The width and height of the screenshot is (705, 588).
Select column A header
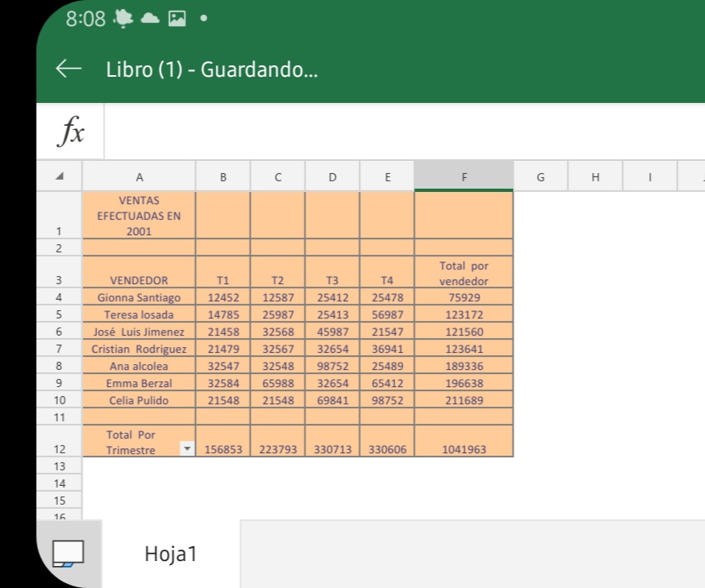tap(139, 176)
